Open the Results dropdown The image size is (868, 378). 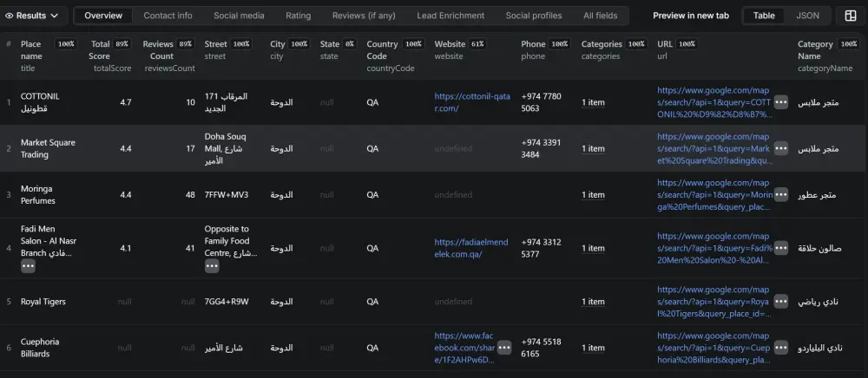pos(31,16)
